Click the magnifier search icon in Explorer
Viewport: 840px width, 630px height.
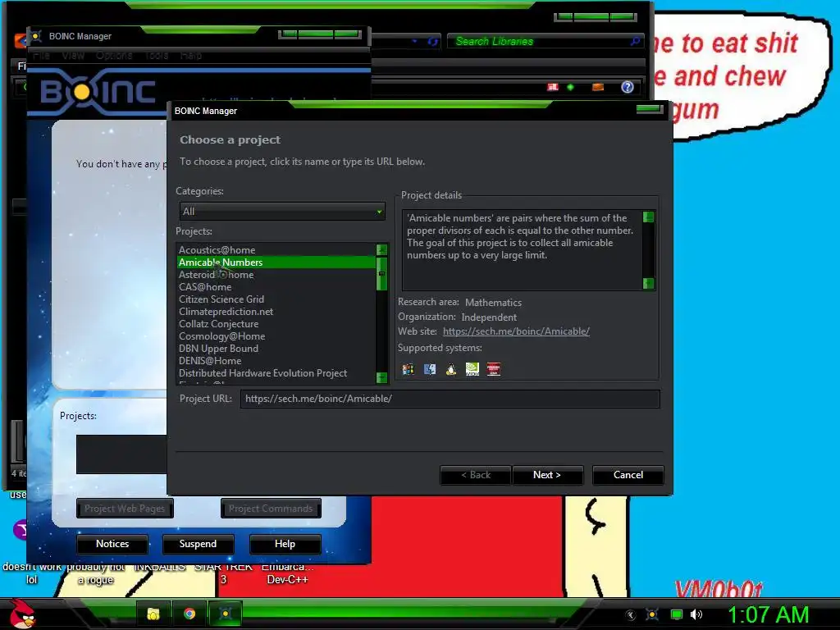coord(636,41)
